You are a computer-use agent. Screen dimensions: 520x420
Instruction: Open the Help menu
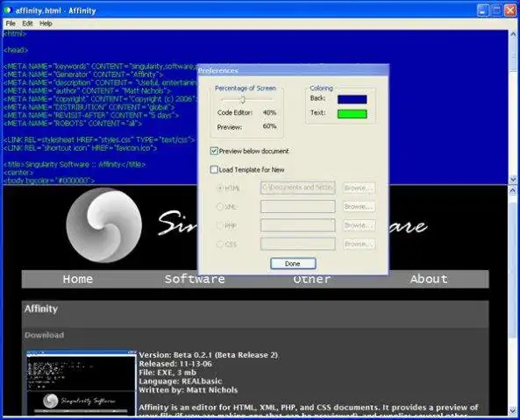(x=46, y=24)
